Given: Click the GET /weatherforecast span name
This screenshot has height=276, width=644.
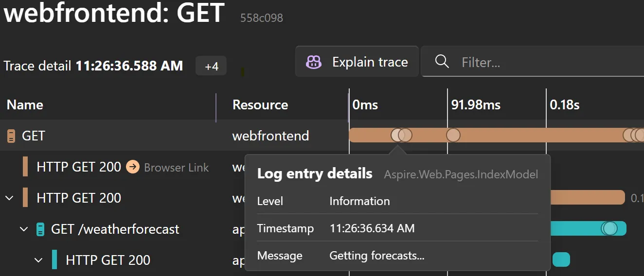Looking at the screenshot, I should point(115,229).
